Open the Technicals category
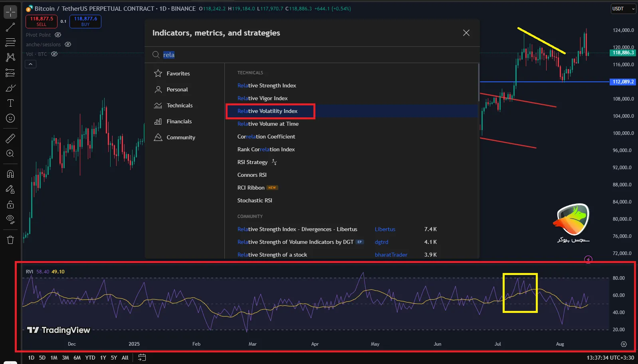The width and height of the screenshot is (638, 364). pos(179,105)
